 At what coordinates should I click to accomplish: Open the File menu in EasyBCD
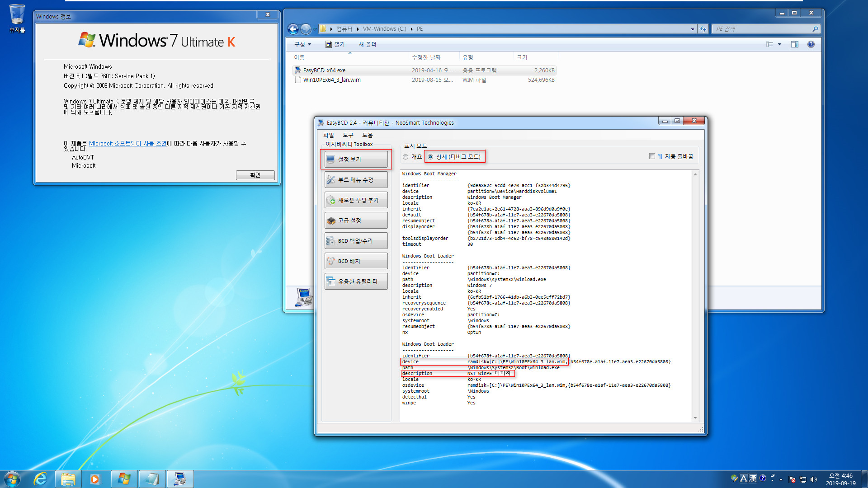coord(328,135)
